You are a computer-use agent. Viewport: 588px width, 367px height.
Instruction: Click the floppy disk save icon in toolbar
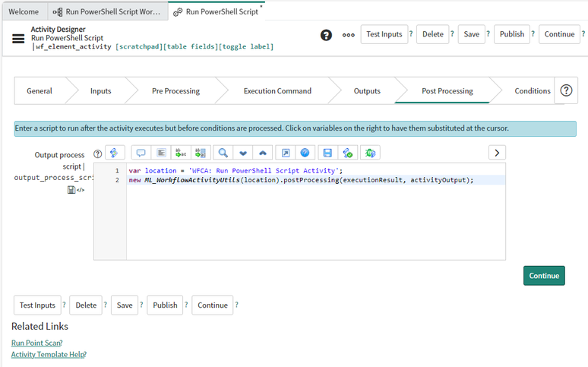point(327,153)
